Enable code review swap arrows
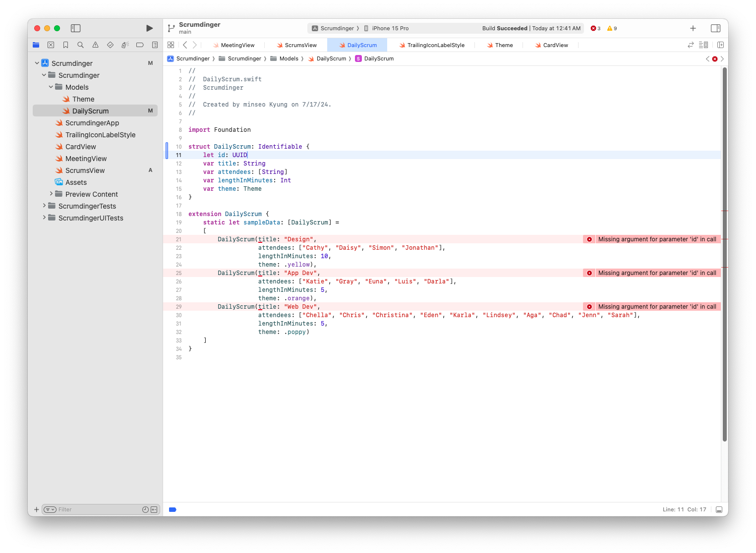Image resolution: width=756 pixels, height=553 pixels. click(691, 45)
